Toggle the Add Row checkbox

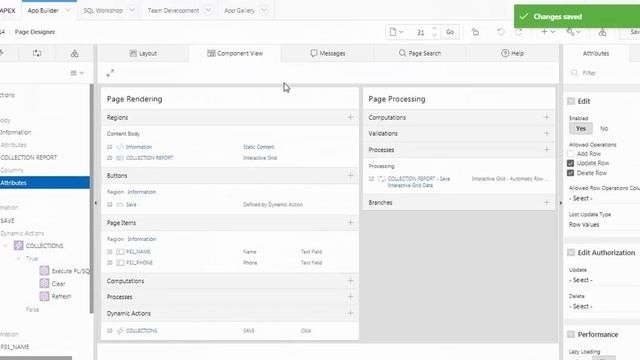click(571, 153)
